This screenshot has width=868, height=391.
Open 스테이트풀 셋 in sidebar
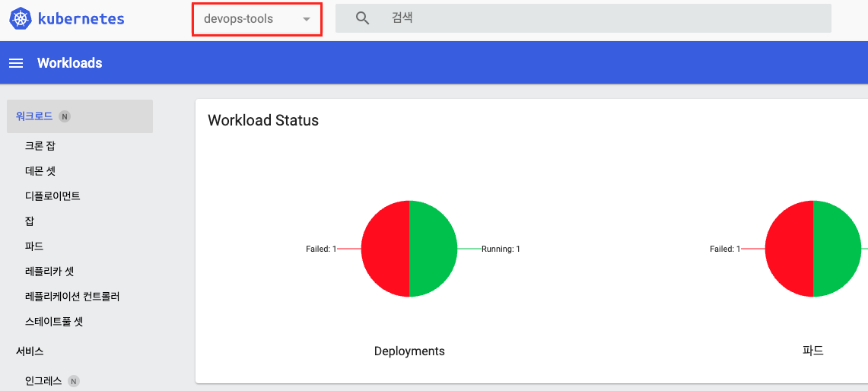(x=54, y=321)
